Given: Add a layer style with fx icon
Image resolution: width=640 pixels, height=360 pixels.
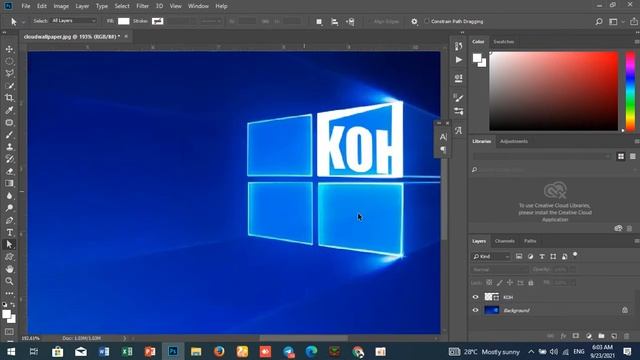Looking at the screenshot, I should [563, 336].
